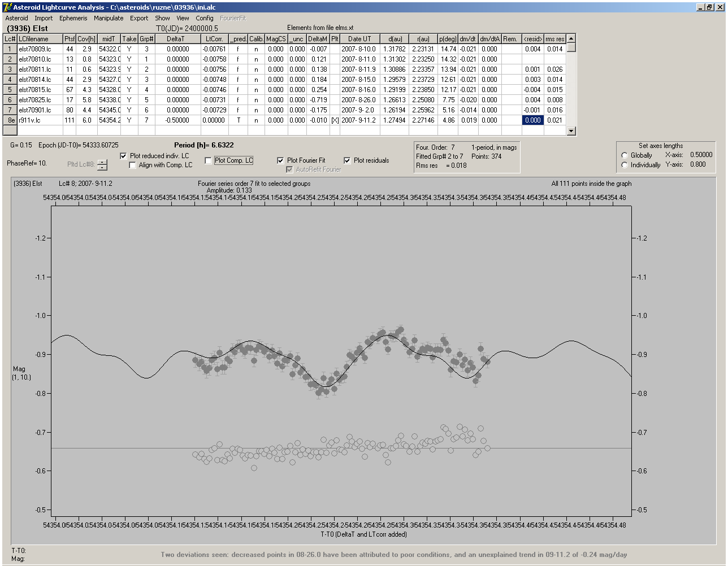Open the Import menu
Screen dimensions: 728x566
pyautogui.click(x=44, y=18)
